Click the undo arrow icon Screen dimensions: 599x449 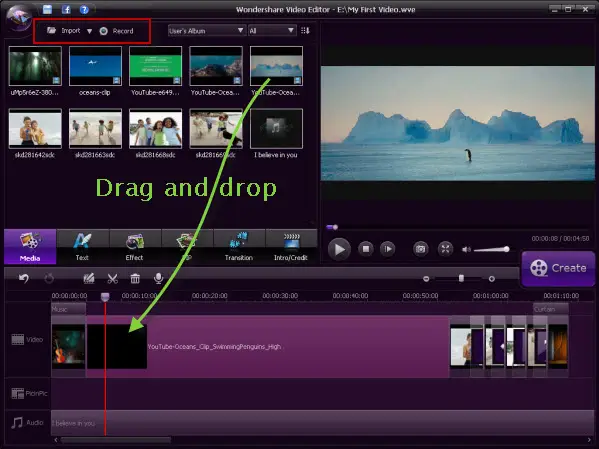(24, 279)
